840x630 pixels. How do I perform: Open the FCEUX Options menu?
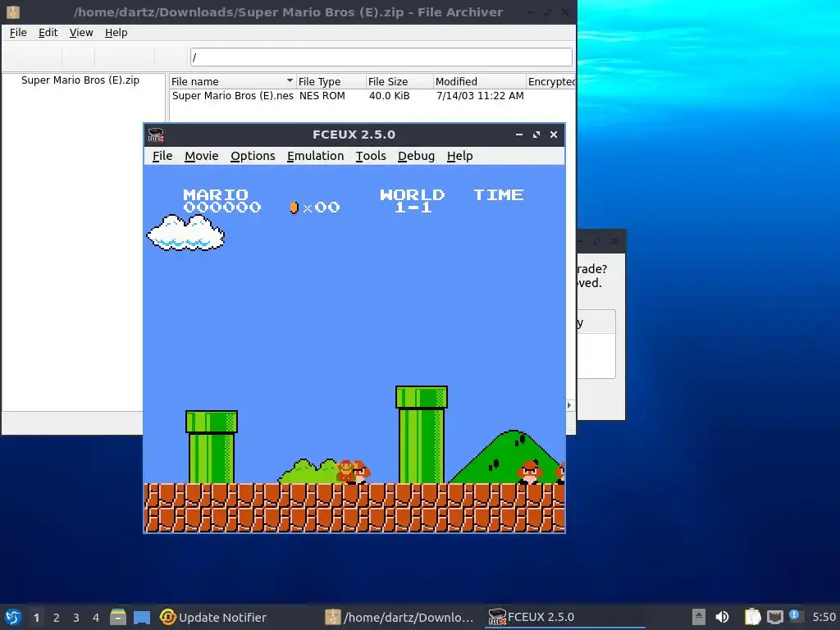253,156
